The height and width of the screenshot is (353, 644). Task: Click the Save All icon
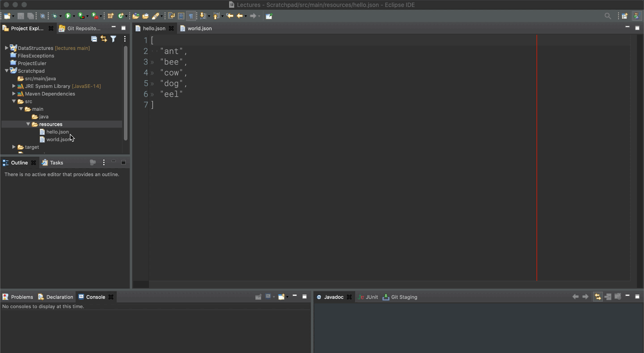tap(31, 16)
